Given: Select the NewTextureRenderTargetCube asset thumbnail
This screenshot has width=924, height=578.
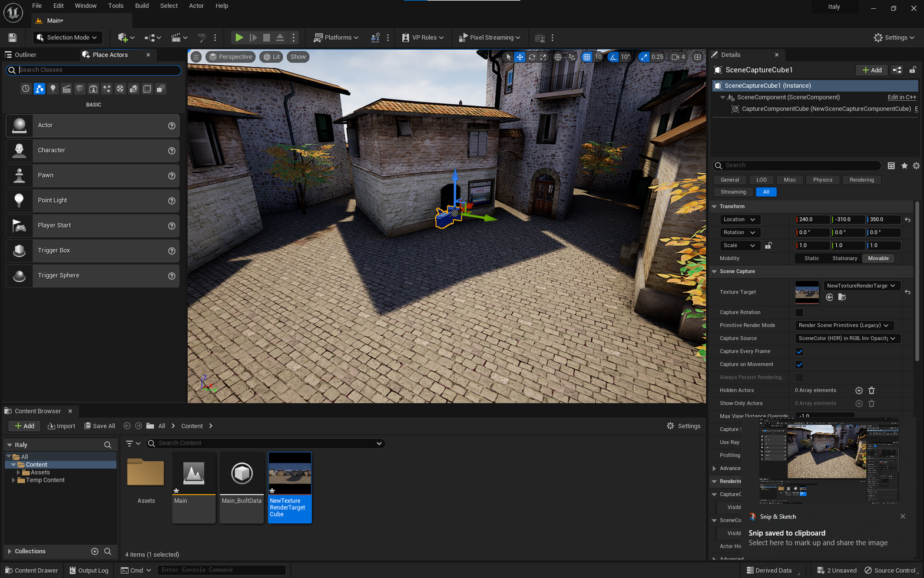Looking at the screenshot, I should [290, 474].
